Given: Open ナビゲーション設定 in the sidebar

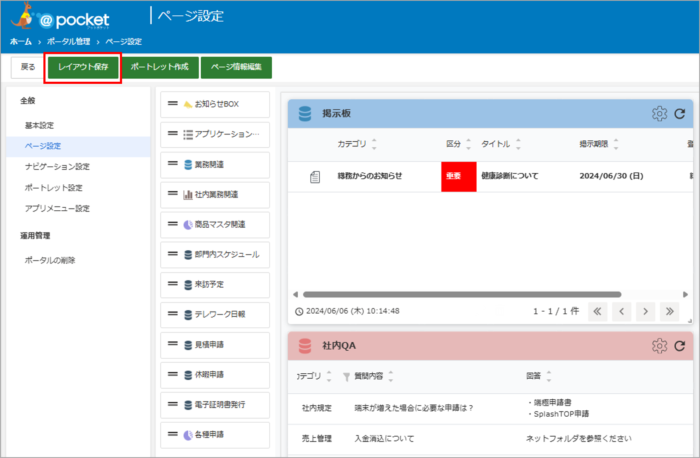Looking at the screenshot, I should (57, 167).
